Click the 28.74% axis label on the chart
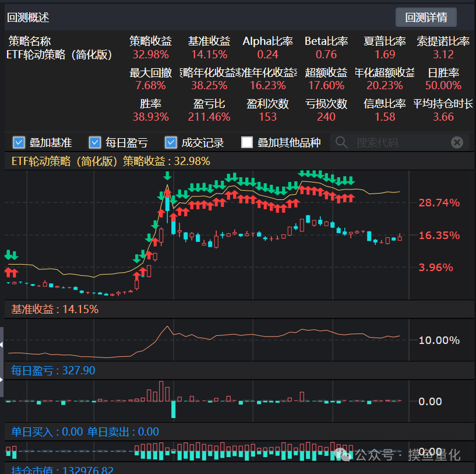This screenshot has height=474, width=476. [439, 203]
